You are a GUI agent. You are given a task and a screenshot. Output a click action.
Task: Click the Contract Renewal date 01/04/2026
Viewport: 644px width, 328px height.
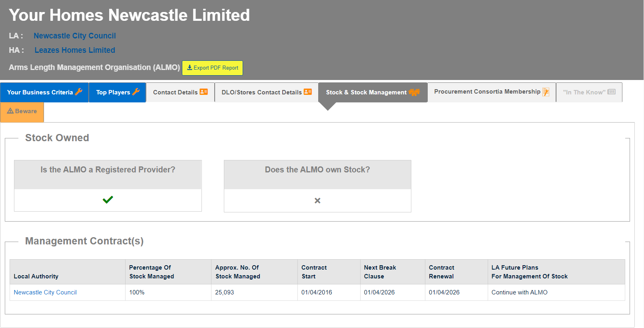(444, 292)
